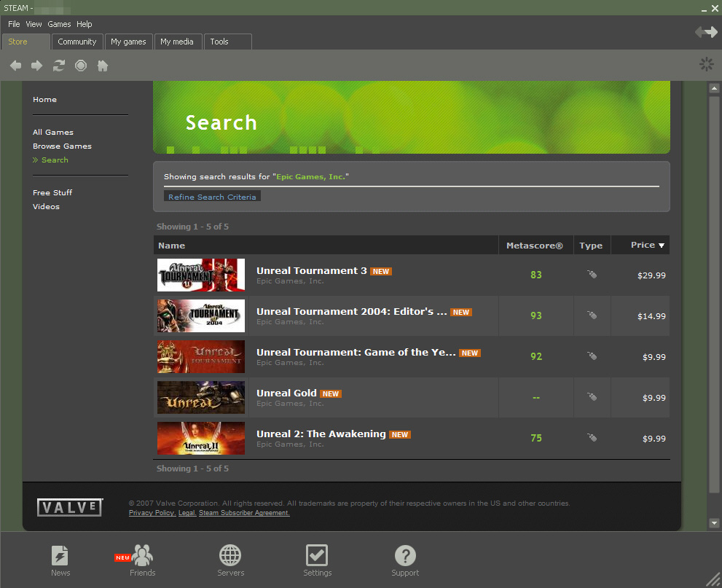Image resolution: width=722 pixels, height=588 pixels.
Task: Click the Unreal Tournament 3 thumbnail
Action: click(x=201, y=275)
